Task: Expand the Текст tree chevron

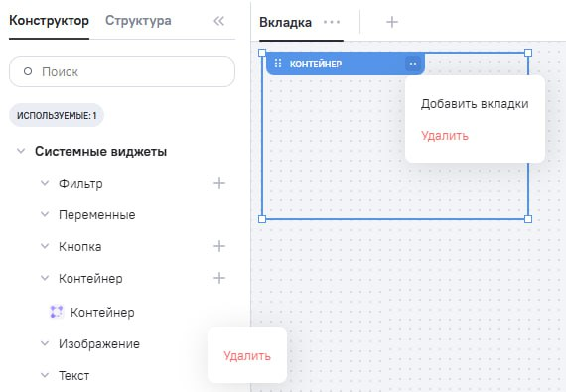Action: point(45,375)
